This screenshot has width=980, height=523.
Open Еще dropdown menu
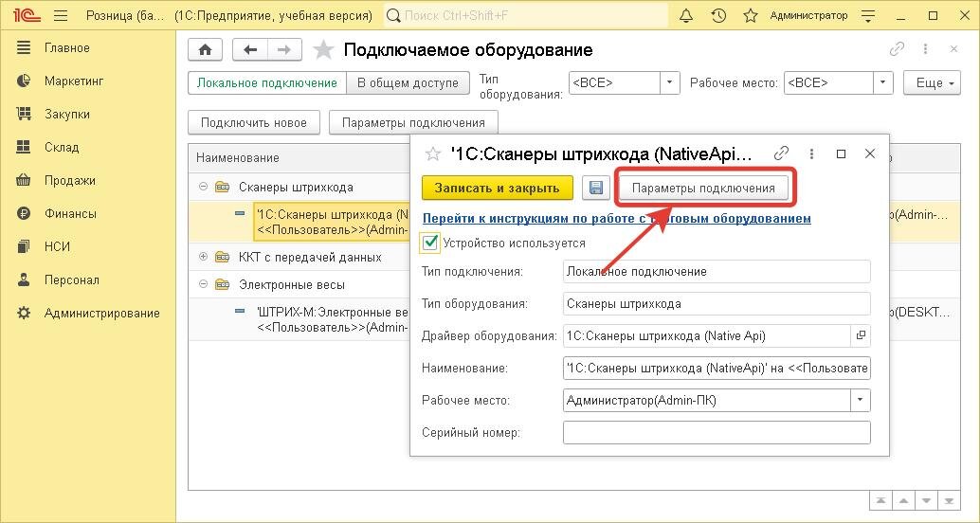click(x=932, y=83)
